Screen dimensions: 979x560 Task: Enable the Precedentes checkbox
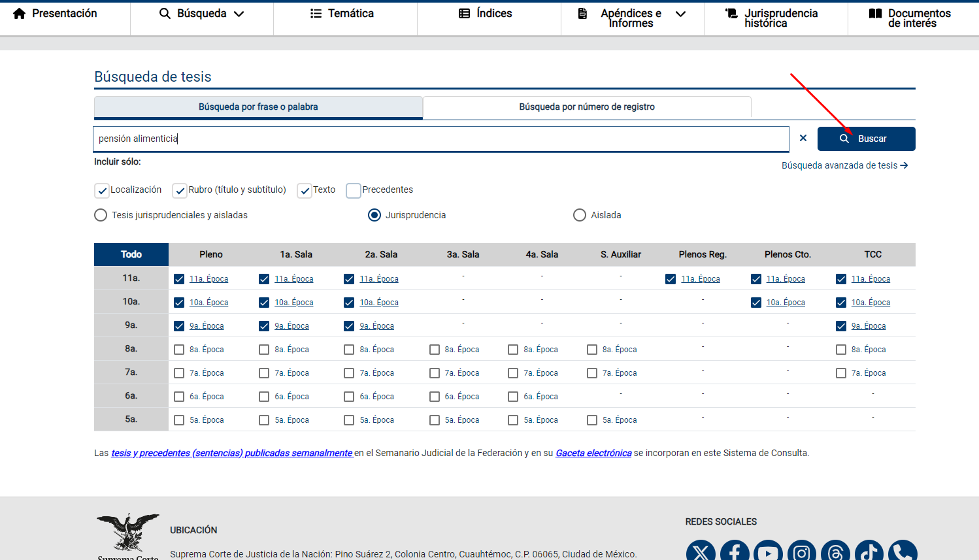pos(354,190)
